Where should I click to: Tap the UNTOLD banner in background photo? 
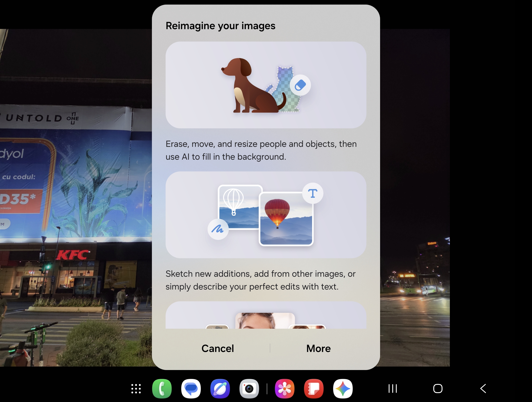(42, 118)
